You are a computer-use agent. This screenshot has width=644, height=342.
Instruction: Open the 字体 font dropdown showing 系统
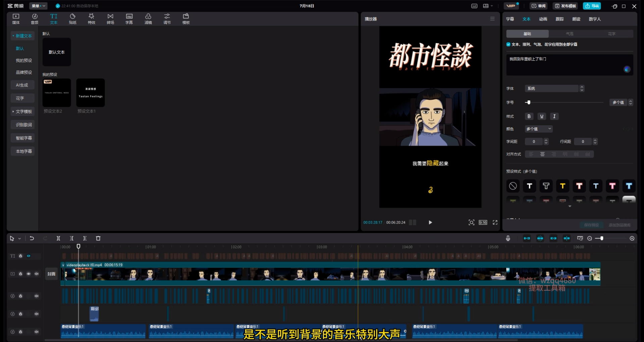554,89
